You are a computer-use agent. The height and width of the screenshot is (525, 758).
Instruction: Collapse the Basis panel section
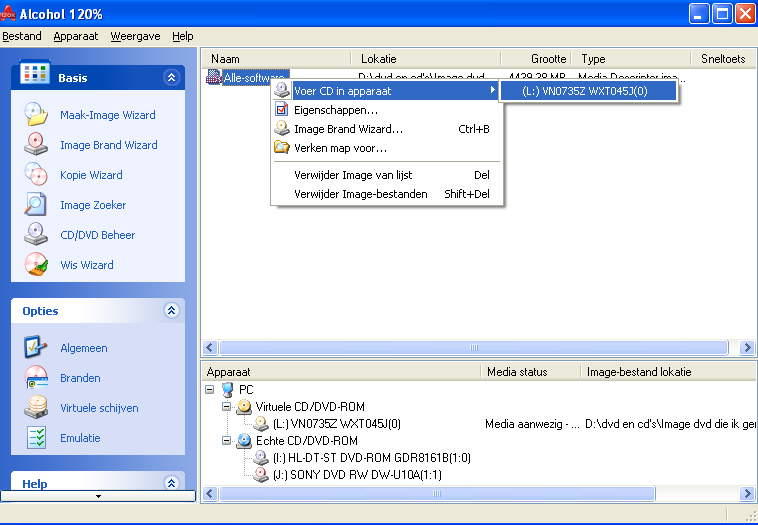point(171,78)
